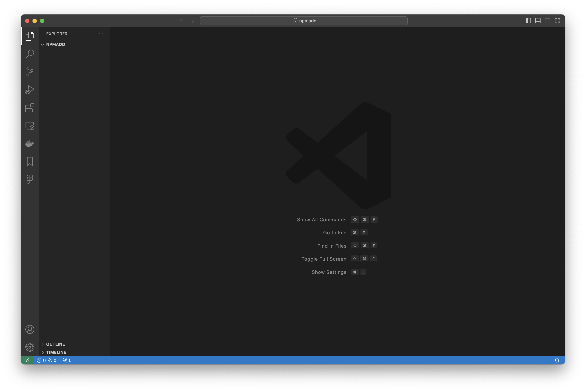Open the Extensions view
Viewport: 586px width, 392px height.
pos(30,108)
